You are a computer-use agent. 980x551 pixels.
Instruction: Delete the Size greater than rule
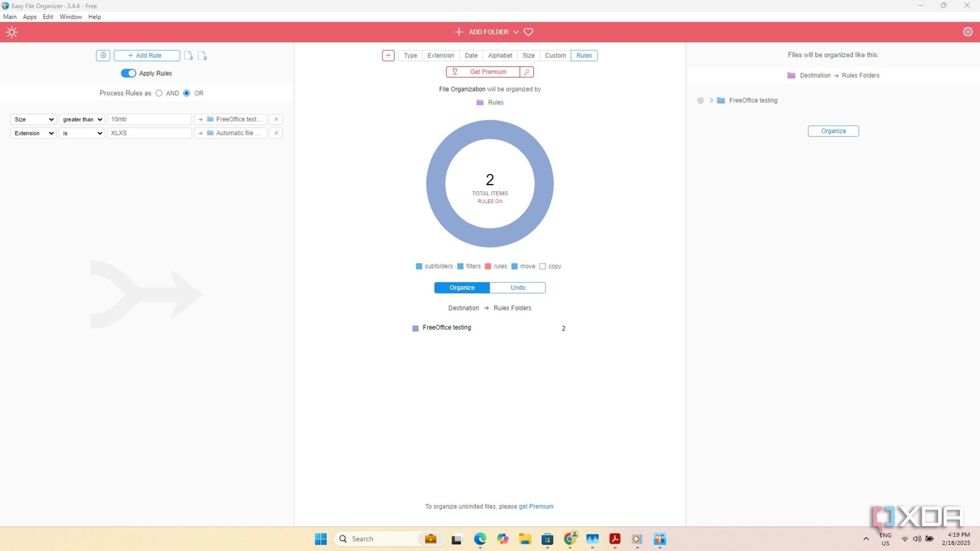276,120
